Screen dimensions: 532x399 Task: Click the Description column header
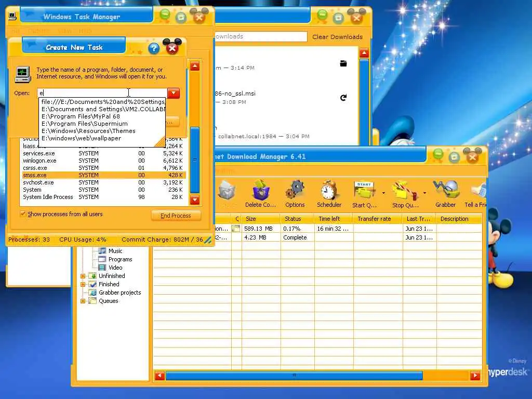459,219
